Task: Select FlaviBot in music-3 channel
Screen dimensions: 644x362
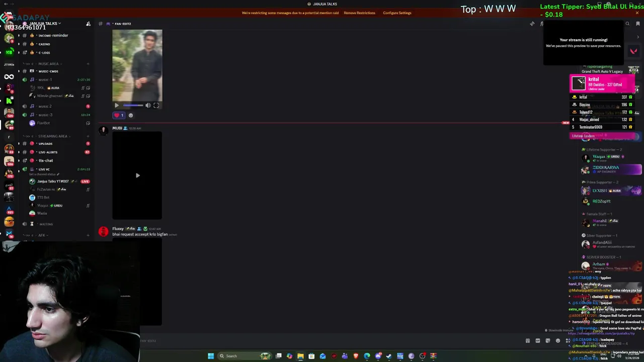Action: coord(43,123)
